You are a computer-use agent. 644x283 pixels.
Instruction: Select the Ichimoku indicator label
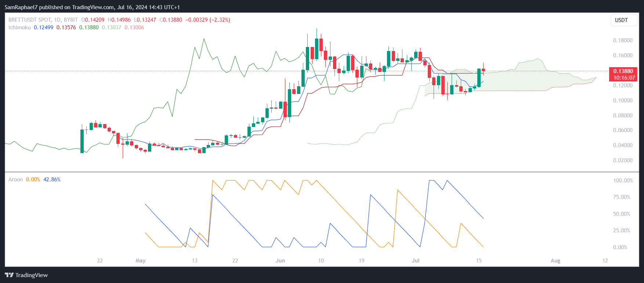pos(19,28)
